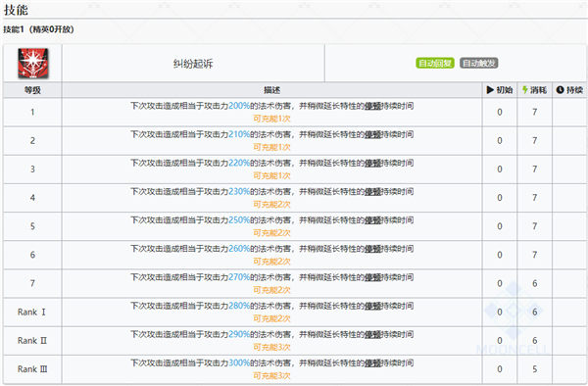Select the level 5 cell

32,226
